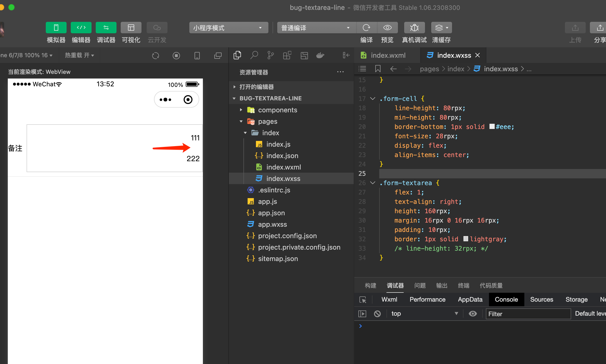The width and height of the screenshot is (606, 364).
Task: Detach the simulator into a separate window
Action: (218, 55)
